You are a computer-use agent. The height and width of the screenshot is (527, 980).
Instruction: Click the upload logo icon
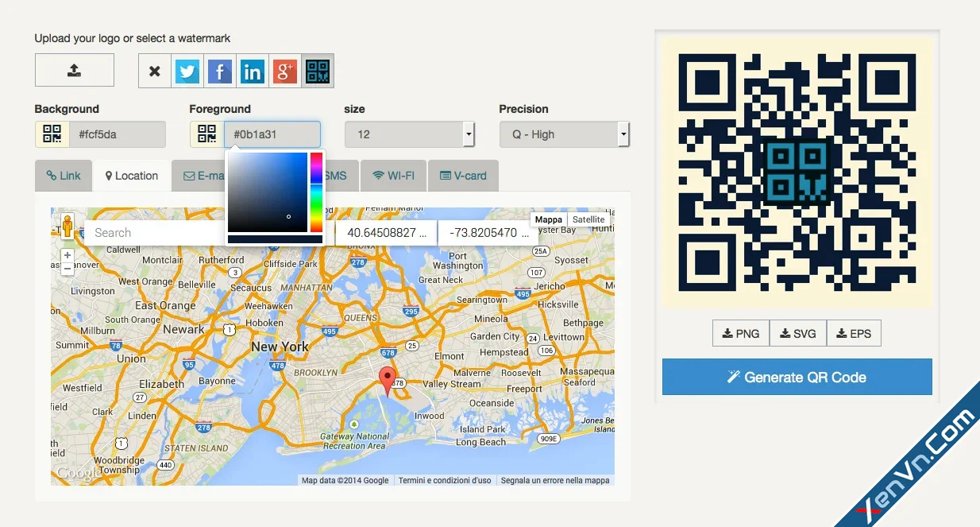(x=74, y=70)
